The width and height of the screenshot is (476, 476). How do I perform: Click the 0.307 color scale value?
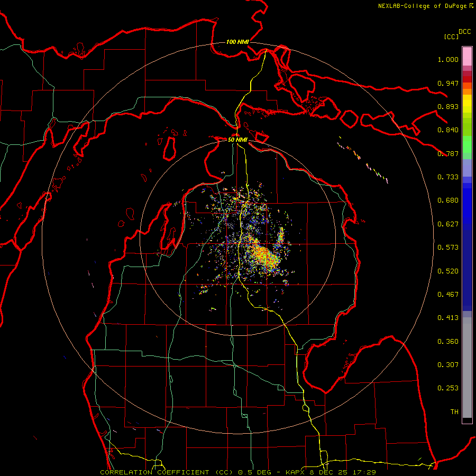tap(448, 365)
